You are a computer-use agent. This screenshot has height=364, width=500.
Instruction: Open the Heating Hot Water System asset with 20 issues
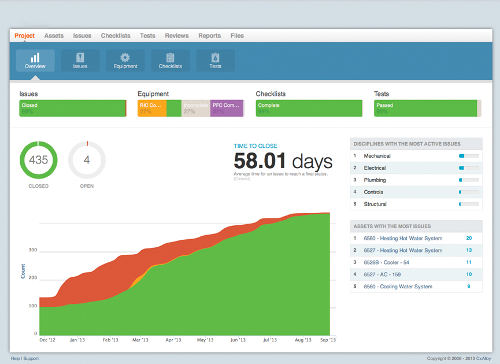[x=403, y=238]
